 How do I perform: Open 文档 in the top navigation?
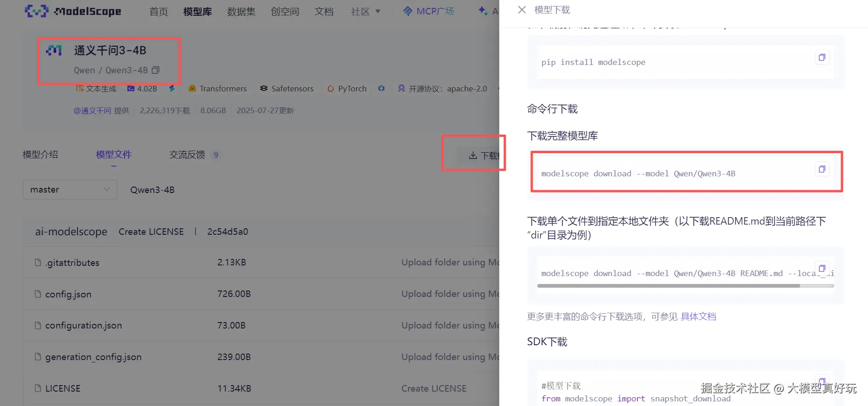pos(324,11)
